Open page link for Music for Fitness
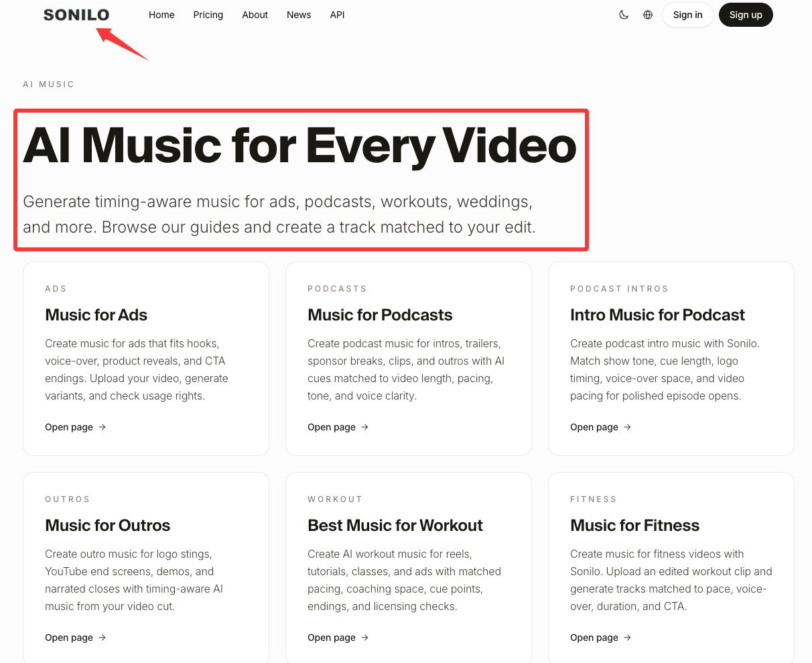Viewport: 812px width, 663px height. click(x=601, y=638)
